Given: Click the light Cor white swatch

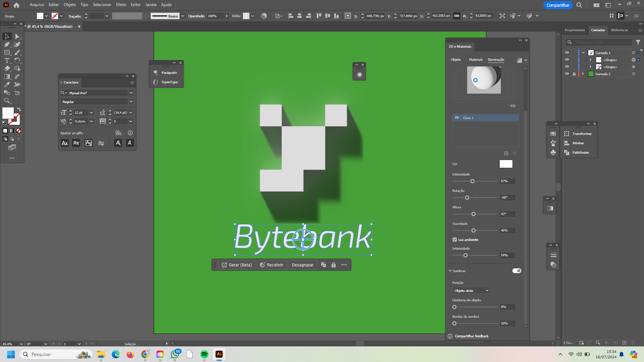Looking at the screenshot, I should pyautogui.click(x=506, y=164).
